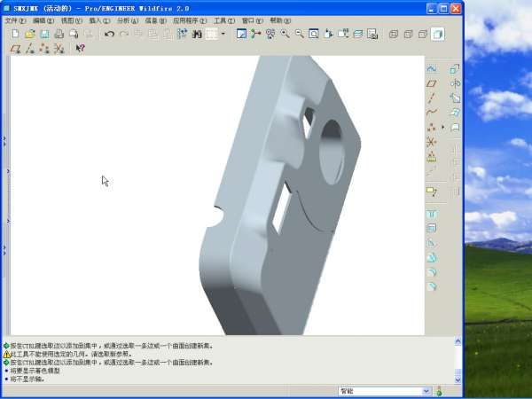Viewport: 532px width, 399px height.
Task: Refit model to screen
Action: pyautogui.click(x=314, y=34)
